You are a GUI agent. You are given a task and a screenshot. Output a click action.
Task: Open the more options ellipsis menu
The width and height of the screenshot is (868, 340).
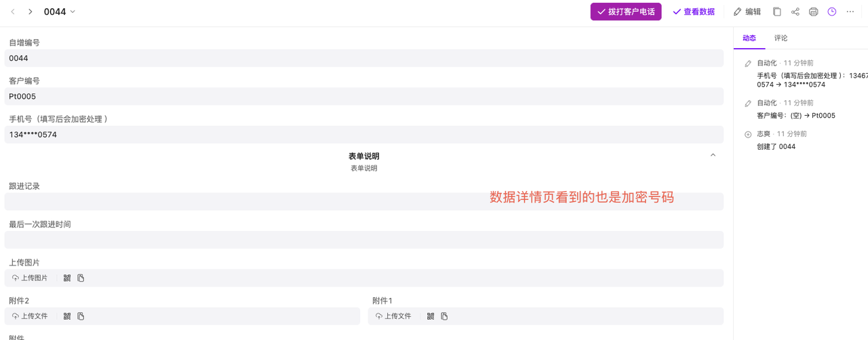click(x=850, y=12)
